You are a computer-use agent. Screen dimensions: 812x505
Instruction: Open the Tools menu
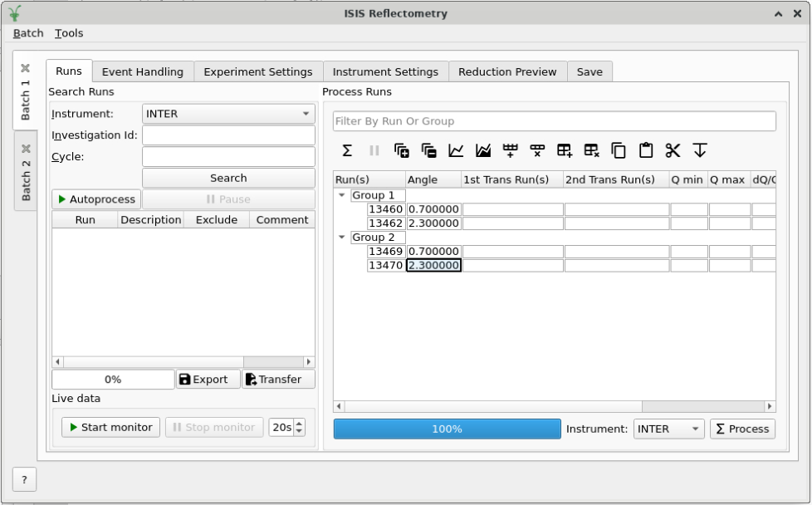(x=69, y=33)
